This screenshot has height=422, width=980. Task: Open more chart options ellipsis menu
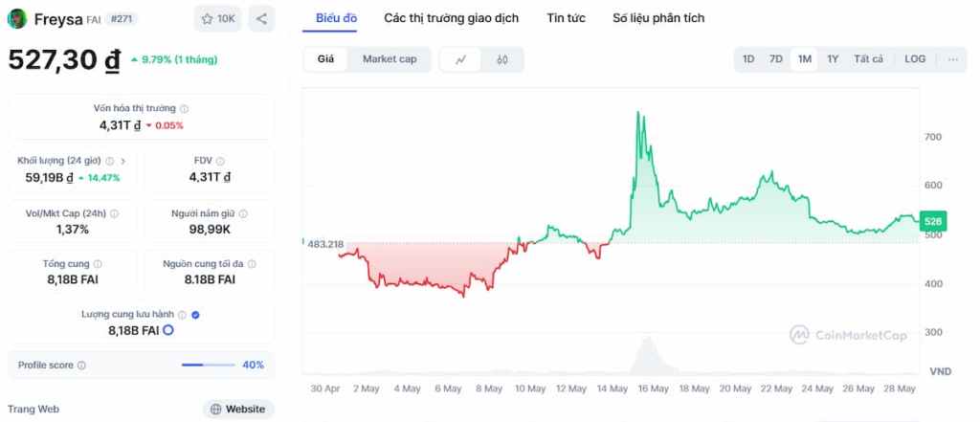(952, 59)
